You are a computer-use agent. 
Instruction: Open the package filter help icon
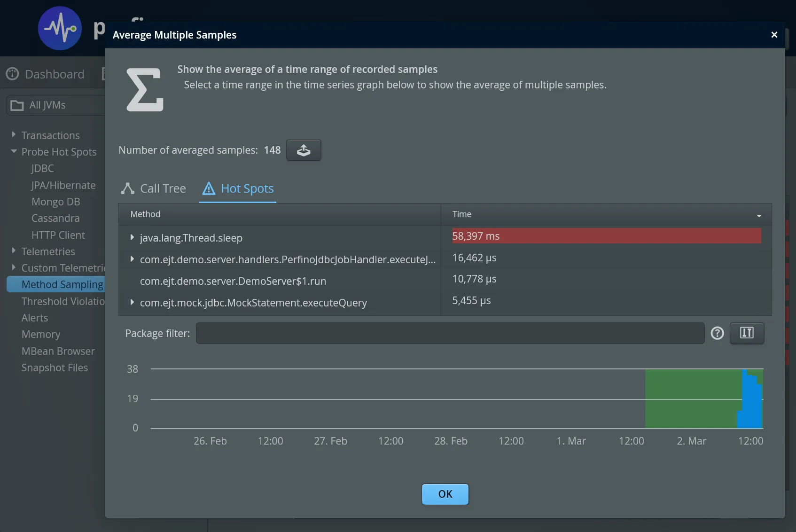[717, 333]
